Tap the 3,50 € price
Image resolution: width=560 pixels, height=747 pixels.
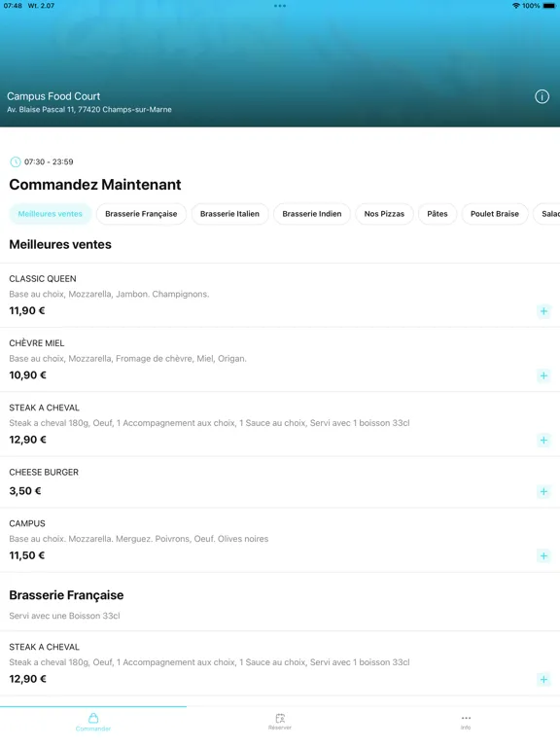pos(25,490)
